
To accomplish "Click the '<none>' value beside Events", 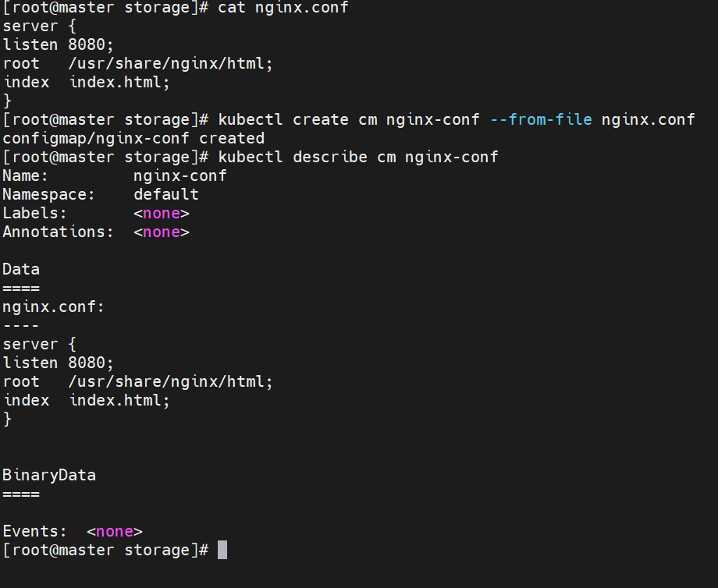I will (x=115, y=532).
